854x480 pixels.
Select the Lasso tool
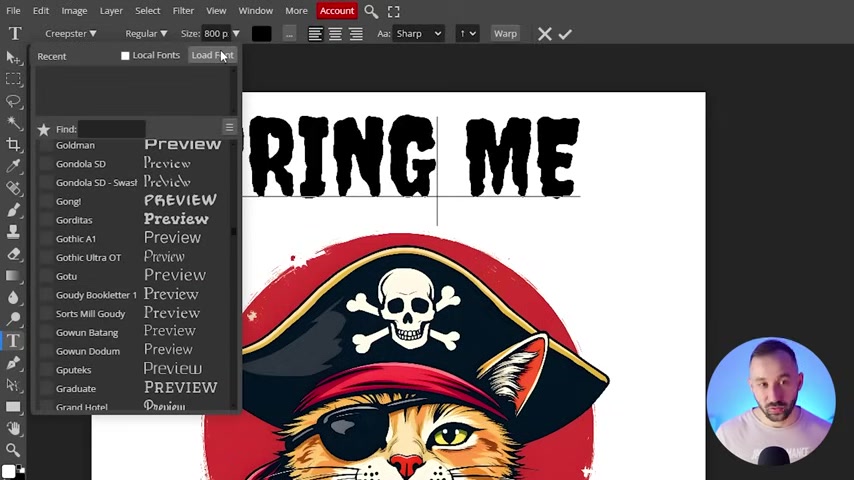pyautogui.click(x=13, y=101)
